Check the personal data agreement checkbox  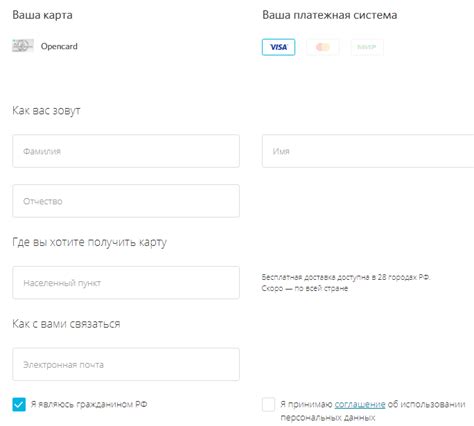tap(268, 404)
